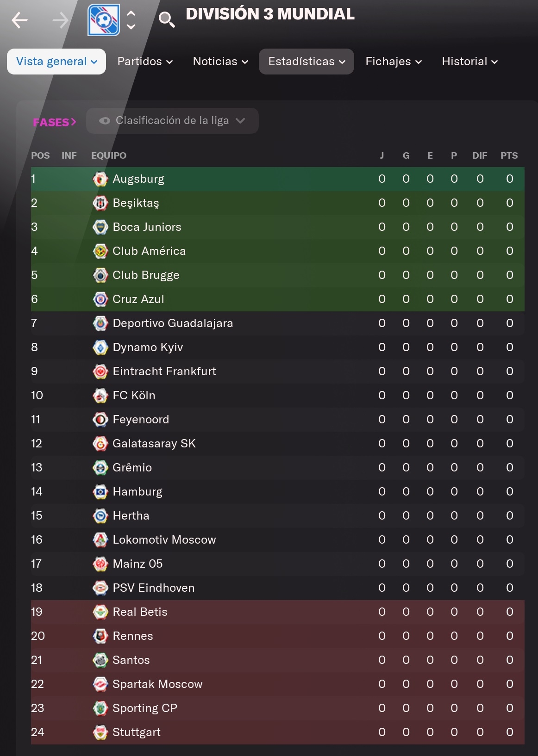Expand the Fichajes menu
Screen dimensions: 538x756
pyautogui.click(x=394, y=62)
